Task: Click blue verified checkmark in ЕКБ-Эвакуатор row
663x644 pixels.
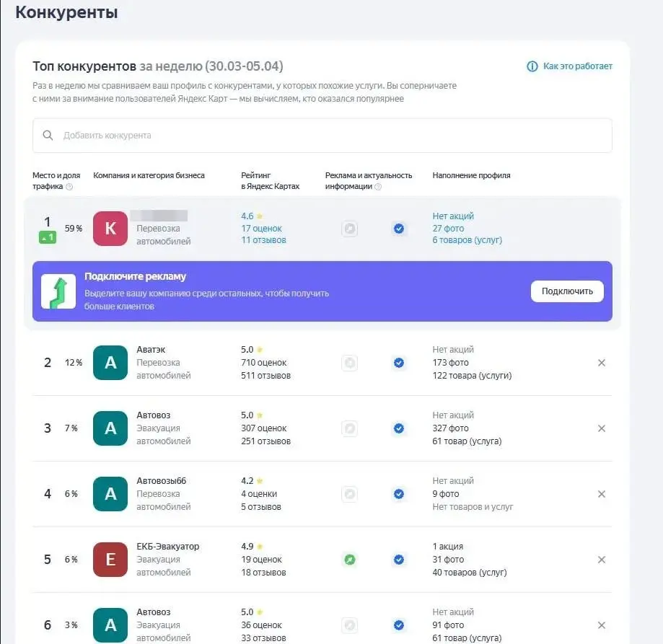Action: point(399,560)
